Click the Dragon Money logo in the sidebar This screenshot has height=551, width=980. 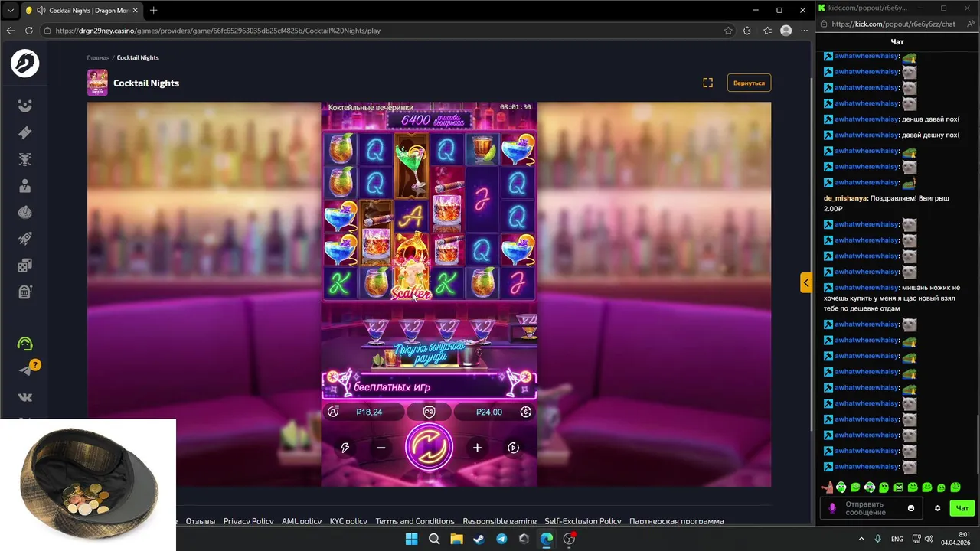24,63
